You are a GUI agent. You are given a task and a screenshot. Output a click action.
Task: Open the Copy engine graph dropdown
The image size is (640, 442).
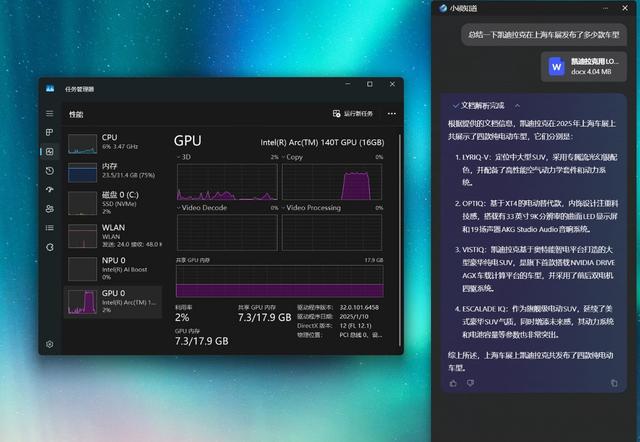(292, 157)
